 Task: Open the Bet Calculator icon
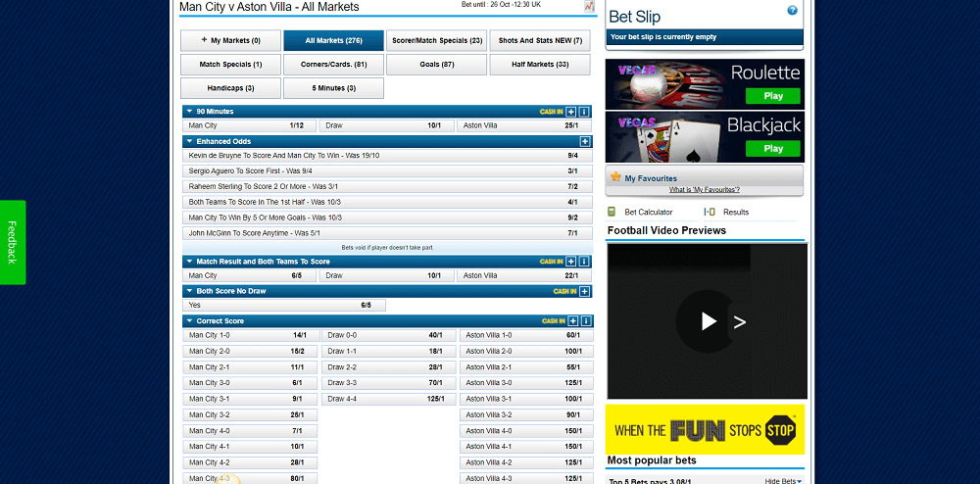tap(612, 212)
